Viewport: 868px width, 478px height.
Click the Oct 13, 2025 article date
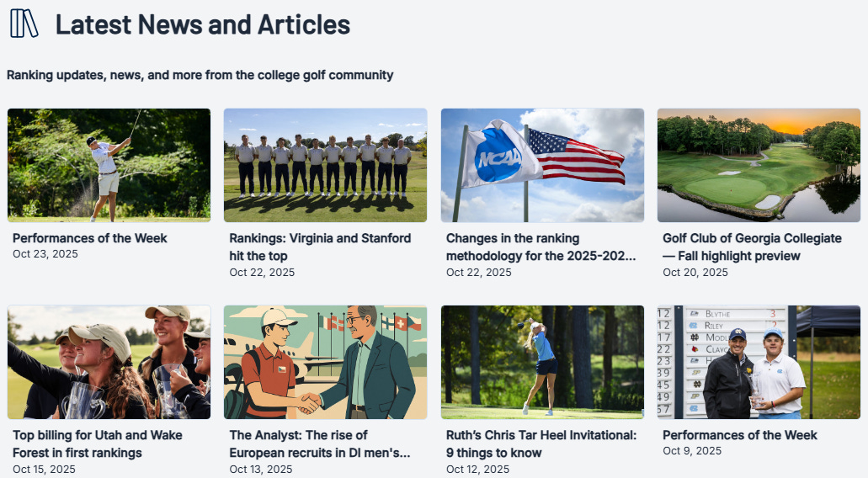261,469
